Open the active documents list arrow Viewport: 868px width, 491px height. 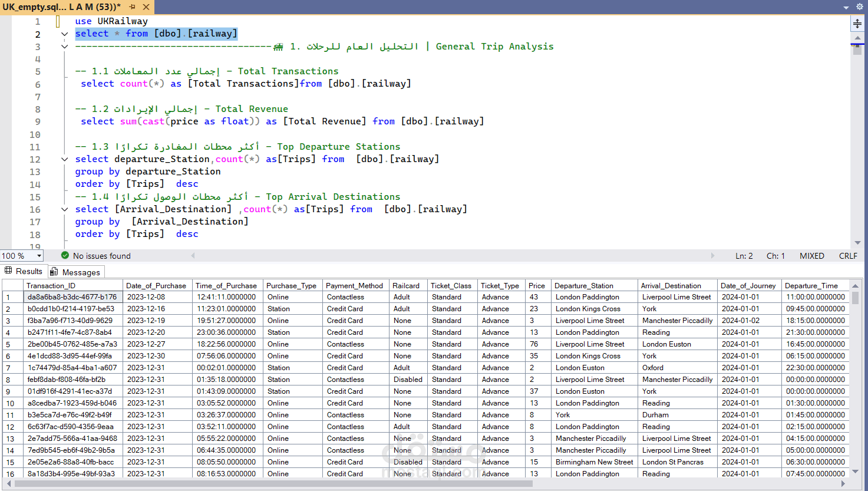[x=846, y=7]
